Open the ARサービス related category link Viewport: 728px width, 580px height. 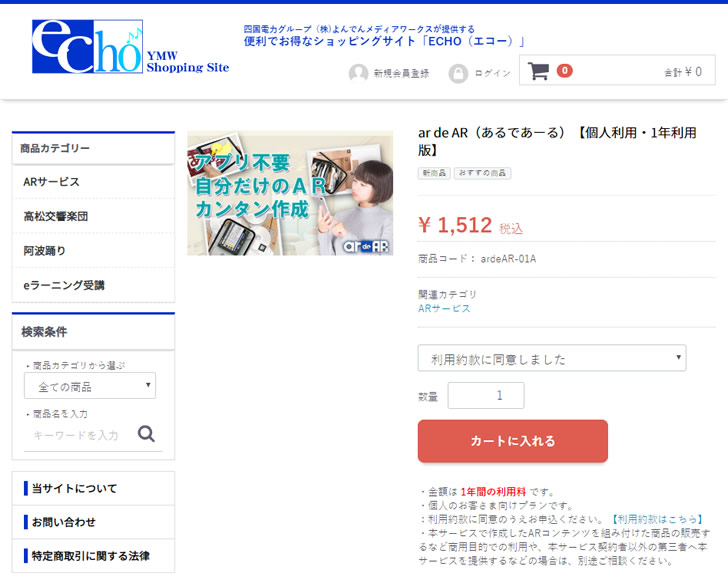444,308
